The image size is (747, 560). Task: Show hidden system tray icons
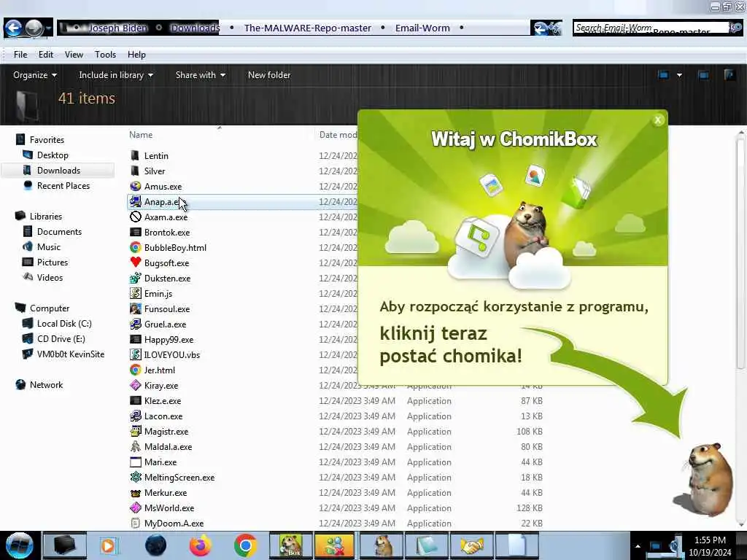tap(638, 546)
